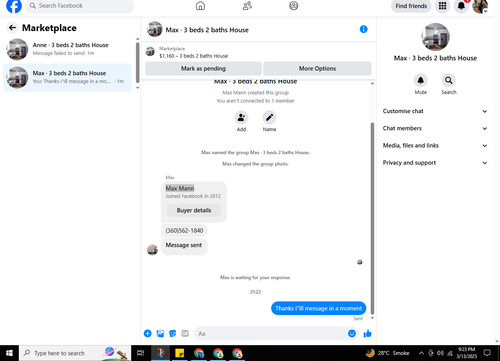Open the menu grid icon
Image resolution: width=500 pixels, height=361 pixels.
pyautogui.click(x=442, y=6)
